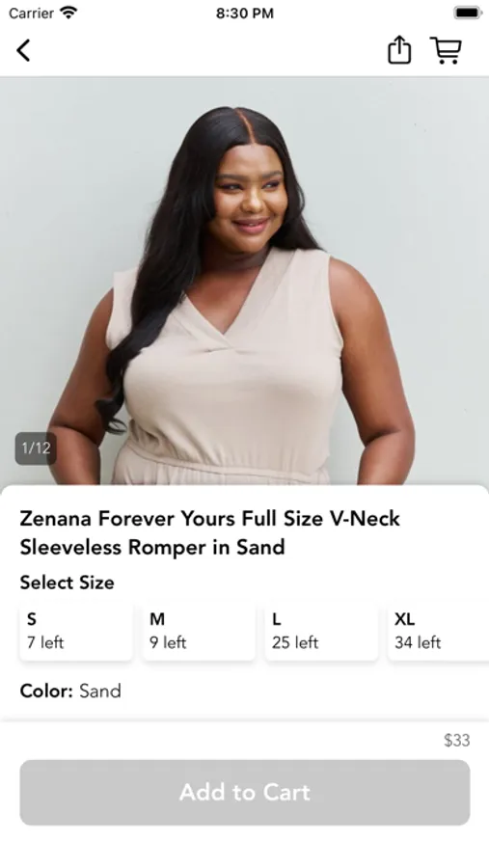The width and height of the screenshot is (489, 868).
Task: Click the Add to Cart button
Action: pos(245,792)
